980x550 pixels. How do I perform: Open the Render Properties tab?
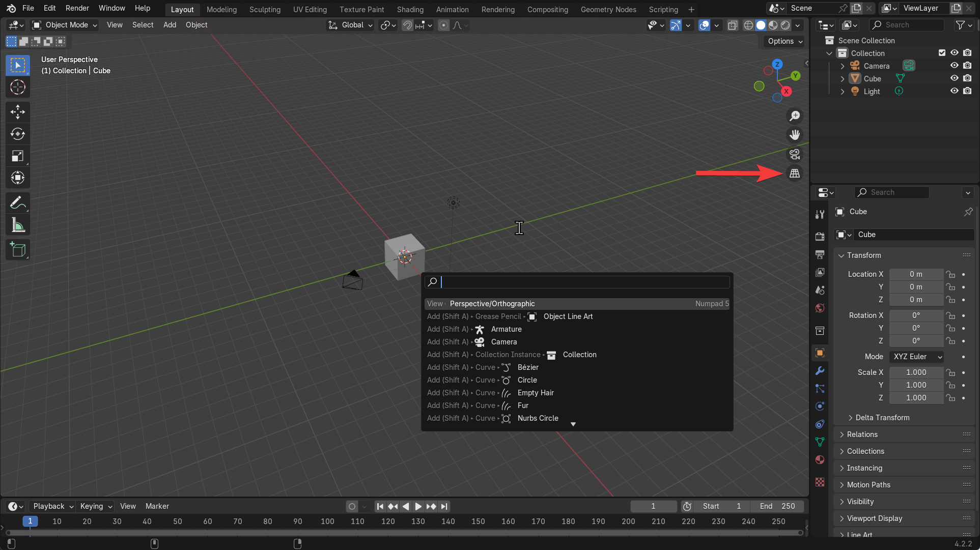(x=820, y=237)
